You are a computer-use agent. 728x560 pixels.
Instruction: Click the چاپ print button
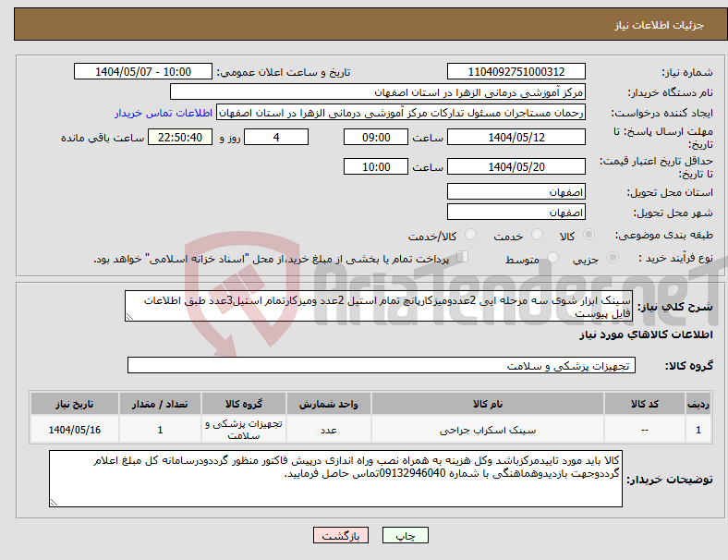point(406,535)
